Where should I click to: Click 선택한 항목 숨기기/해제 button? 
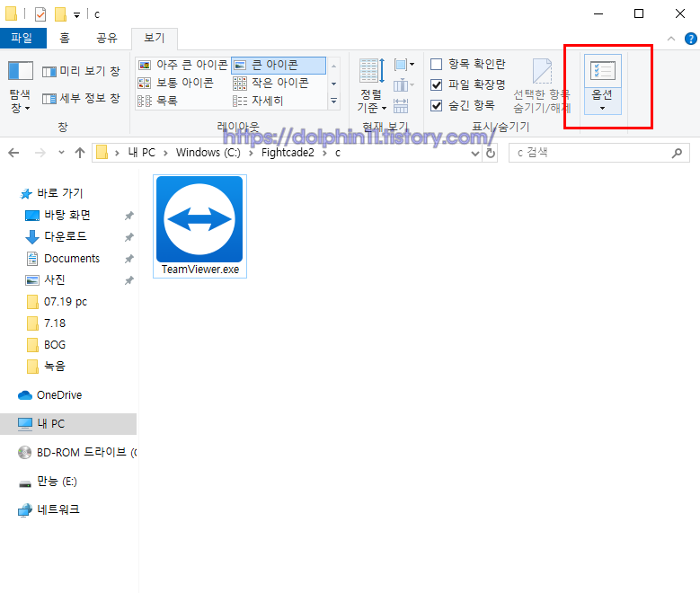tap(542, 85)
